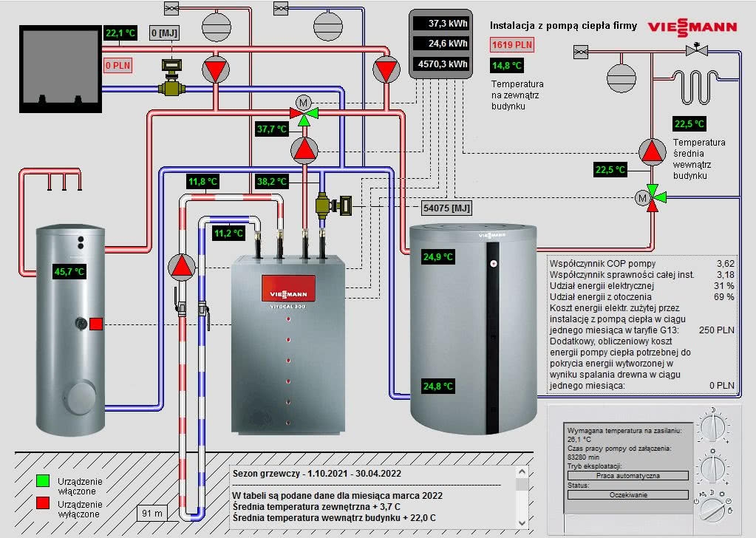Turn the top knob of the controller
This screenshot has height=538, width=756.
[x=713, y=426]
